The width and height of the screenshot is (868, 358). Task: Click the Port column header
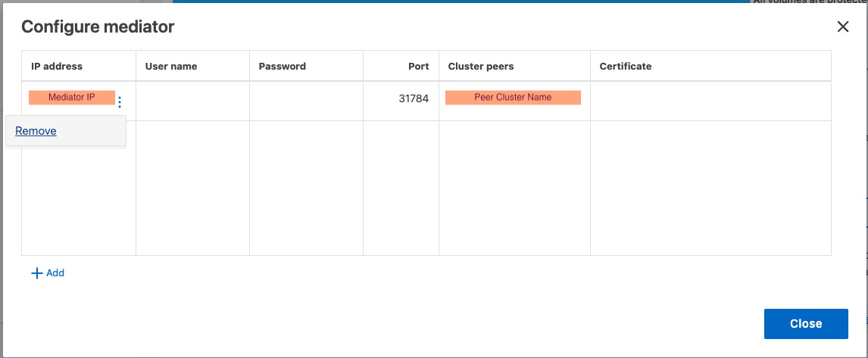tap(418, 67)
